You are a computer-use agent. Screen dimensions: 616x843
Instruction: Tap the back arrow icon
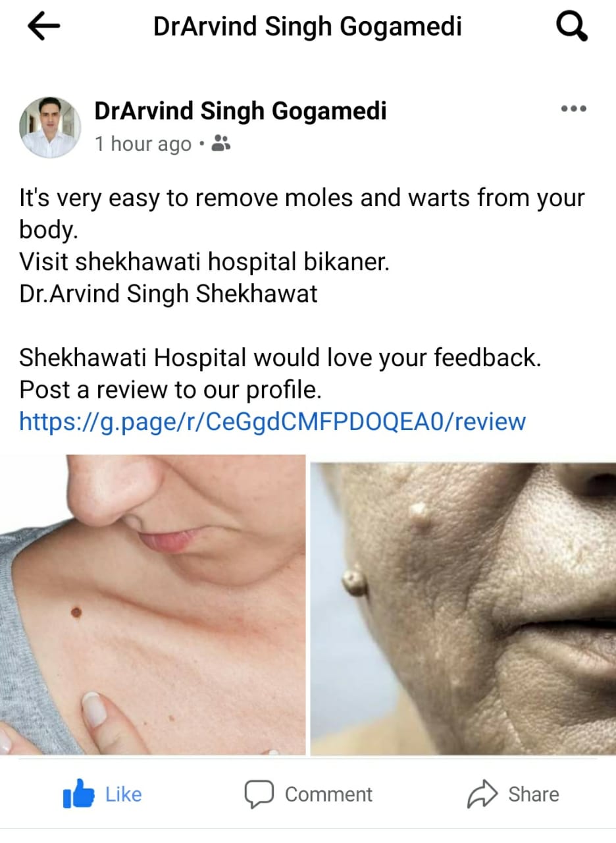tap(43, 27)
